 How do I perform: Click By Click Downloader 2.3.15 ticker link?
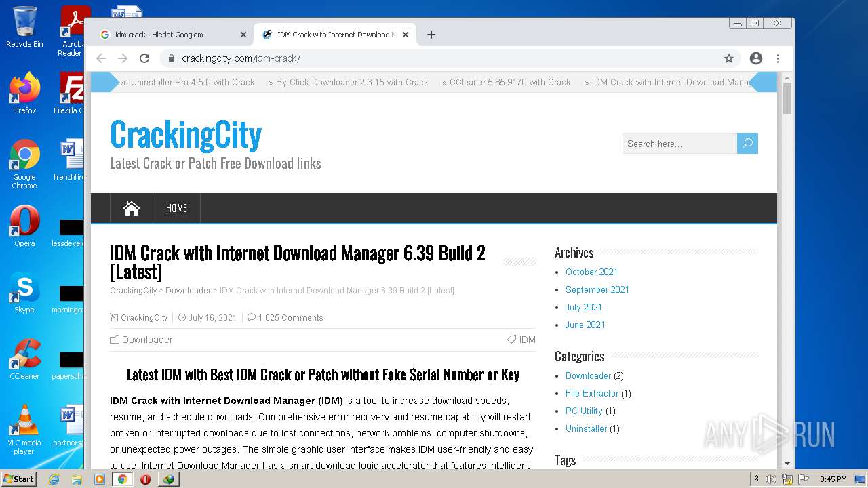pos(352,82)
